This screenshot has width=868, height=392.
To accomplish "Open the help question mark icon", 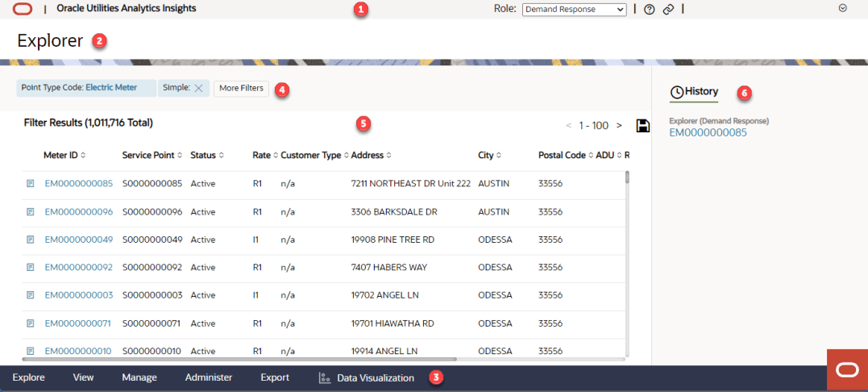I will [x=650, y=10].
